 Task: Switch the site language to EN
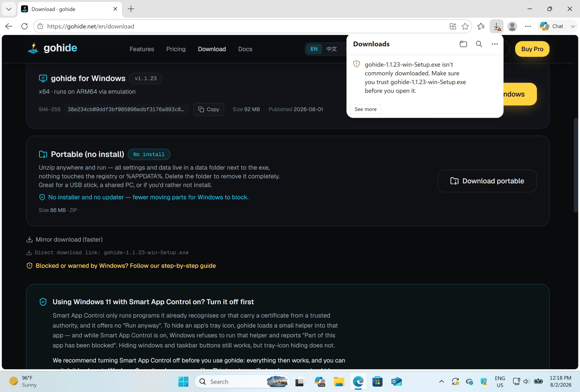pyautogui.click(x=314, y=49)
